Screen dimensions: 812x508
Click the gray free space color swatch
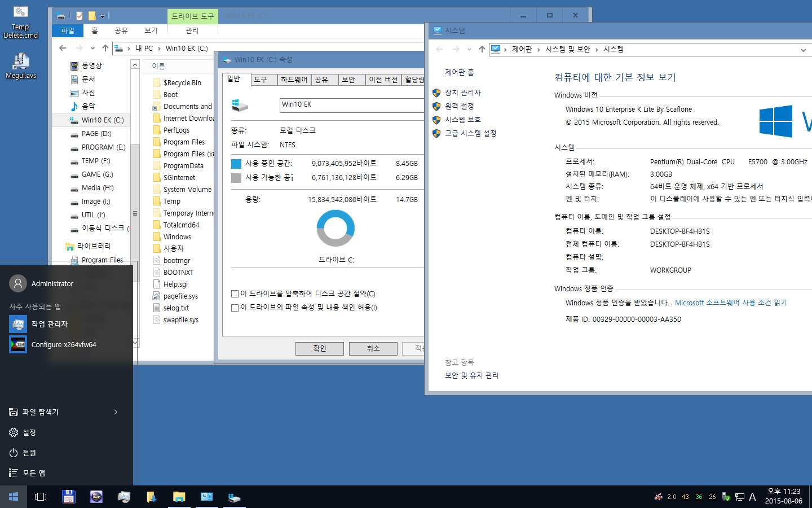point(236,178)
